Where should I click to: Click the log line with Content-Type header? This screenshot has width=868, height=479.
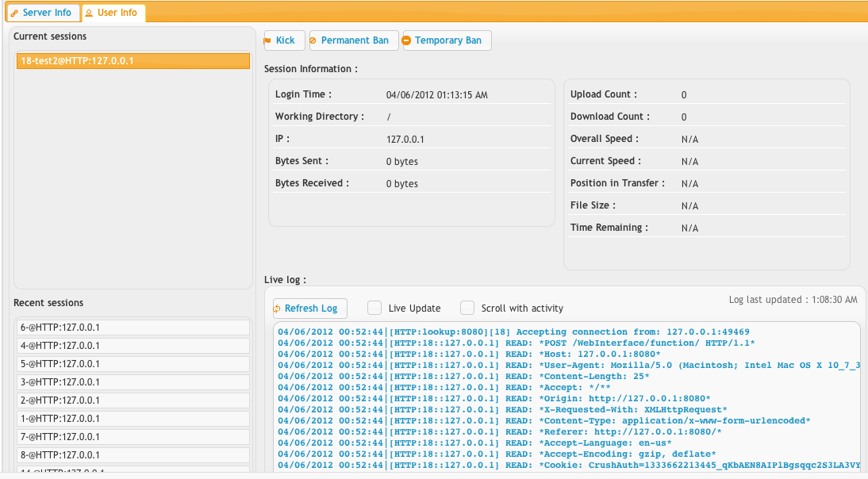(x=544, y=420)
